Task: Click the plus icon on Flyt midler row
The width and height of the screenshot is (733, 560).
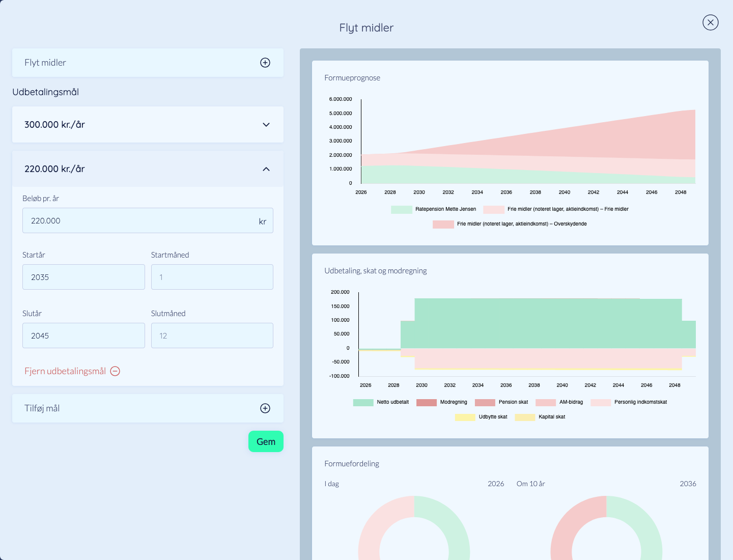Action: tap(265, 63)
